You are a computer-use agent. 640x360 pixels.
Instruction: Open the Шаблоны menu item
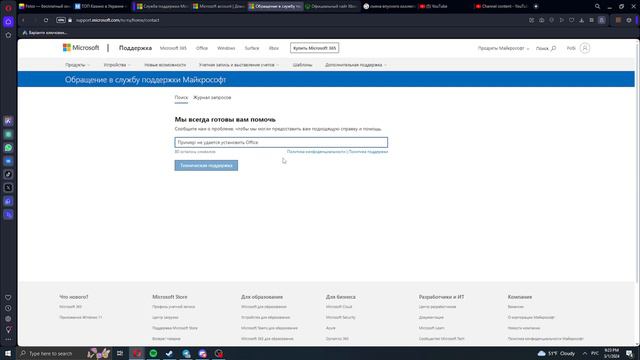302,65
